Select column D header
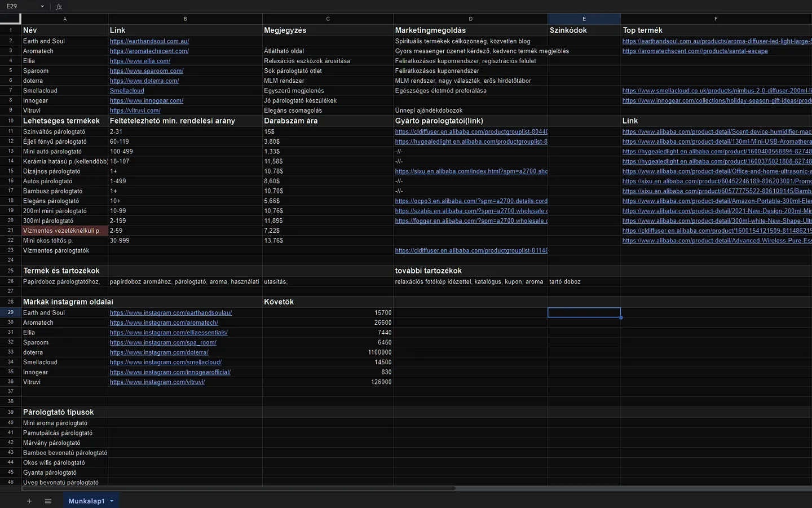The width and height of the screenshot is (812, 508). (x=470, y=19)
